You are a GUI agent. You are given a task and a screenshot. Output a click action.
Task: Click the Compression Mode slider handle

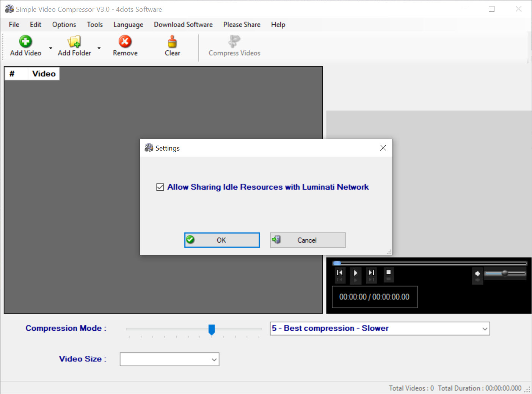tap(212, 330)
